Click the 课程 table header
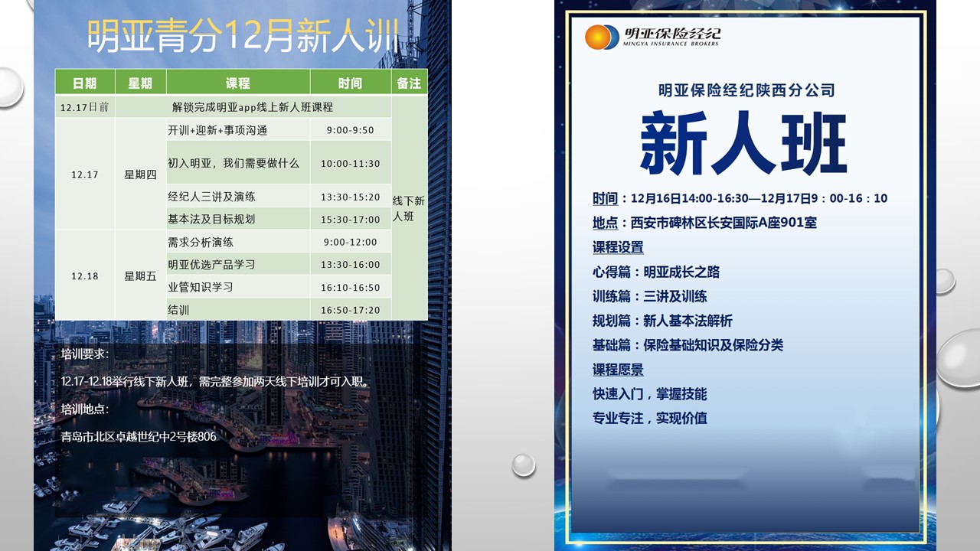This screenshot has width=980, height=551. click(238, 83)
